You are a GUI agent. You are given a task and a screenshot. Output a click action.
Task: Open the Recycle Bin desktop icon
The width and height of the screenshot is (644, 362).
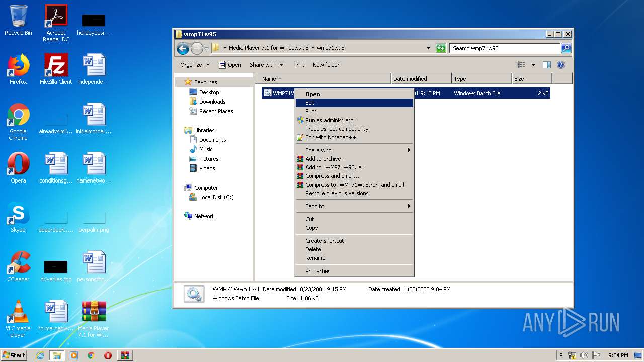[18, 20]
